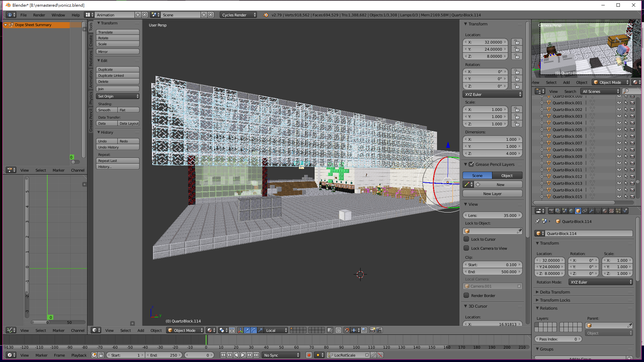Open the Local transform orientation dropdown
The height and width of the screenshot is (362, 644).
coord(276,330)
